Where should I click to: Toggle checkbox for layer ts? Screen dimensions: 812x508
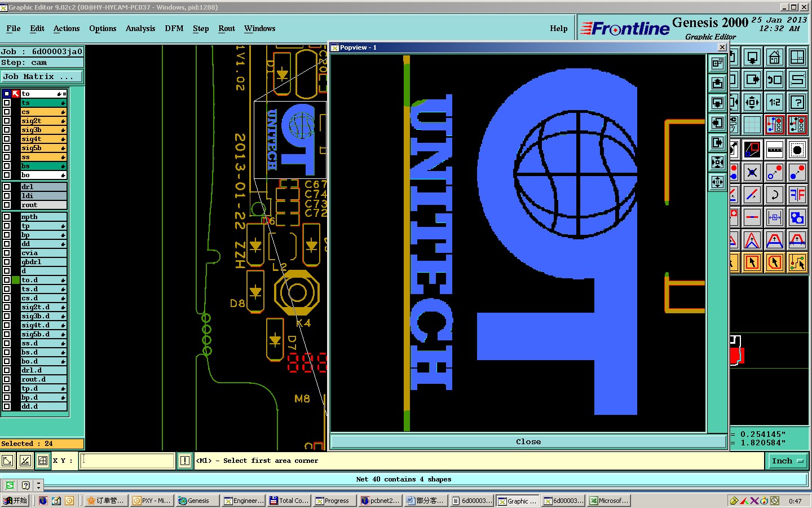coord(7,103)
